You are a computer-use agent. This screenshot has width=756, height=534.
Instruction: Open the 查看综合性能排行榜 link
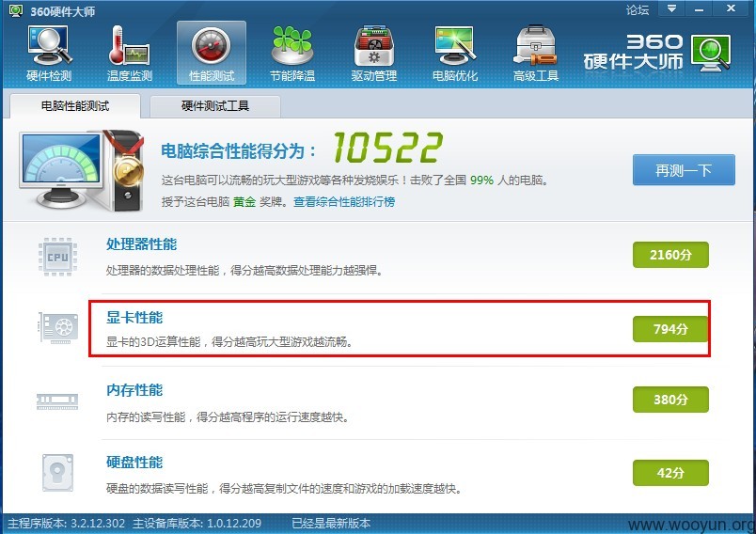[344, 201]
